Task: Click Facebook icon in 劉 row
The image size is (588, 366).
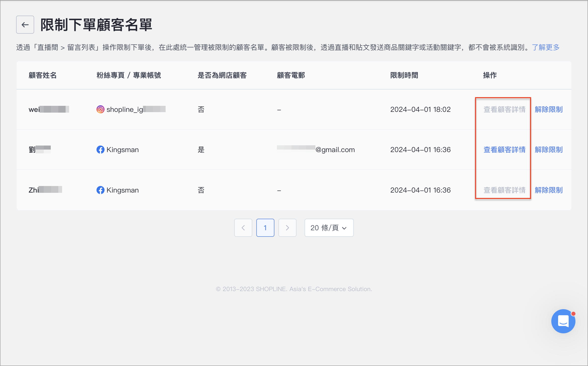Action: pyautogui.click(x=100, y=150)
